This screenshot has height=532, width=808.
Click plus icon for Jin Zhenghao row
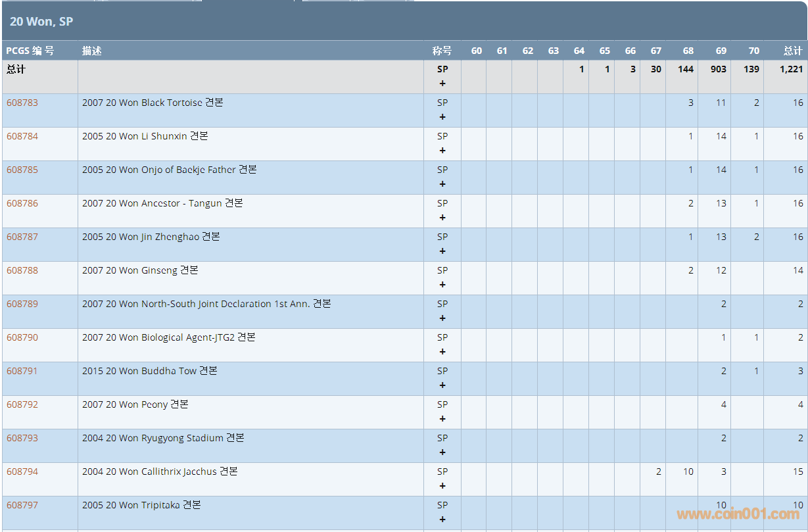(442, 251)
